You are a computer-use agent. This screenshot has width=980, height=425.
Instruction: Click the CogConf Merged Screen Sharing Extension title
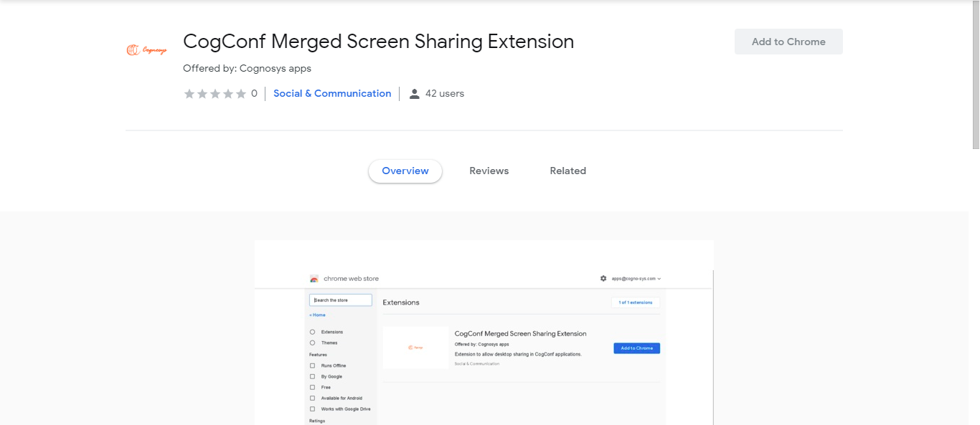click(x=379, y=41)
